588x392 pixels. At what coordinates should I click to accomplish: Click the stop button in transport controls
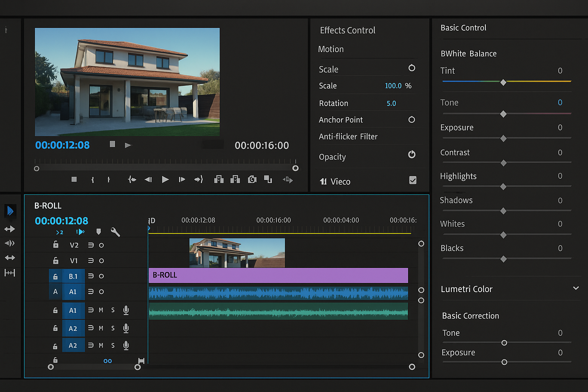tap(74, 180)
